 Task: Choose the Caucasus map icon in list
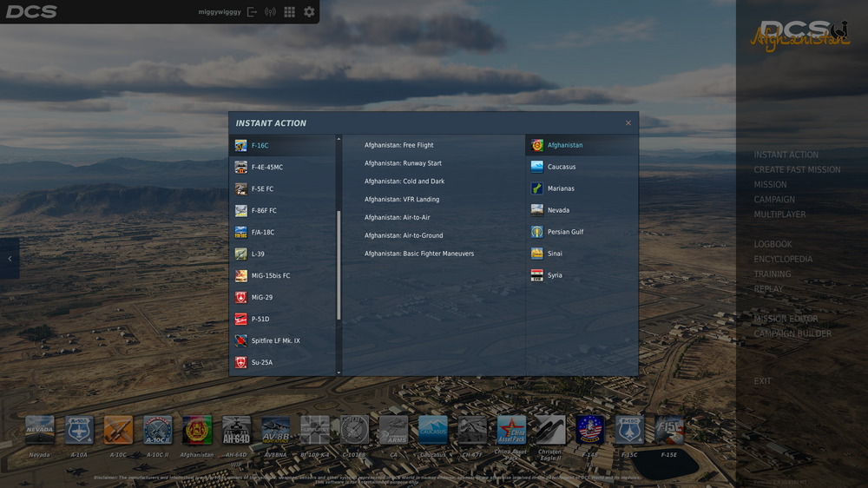(537, 167)
